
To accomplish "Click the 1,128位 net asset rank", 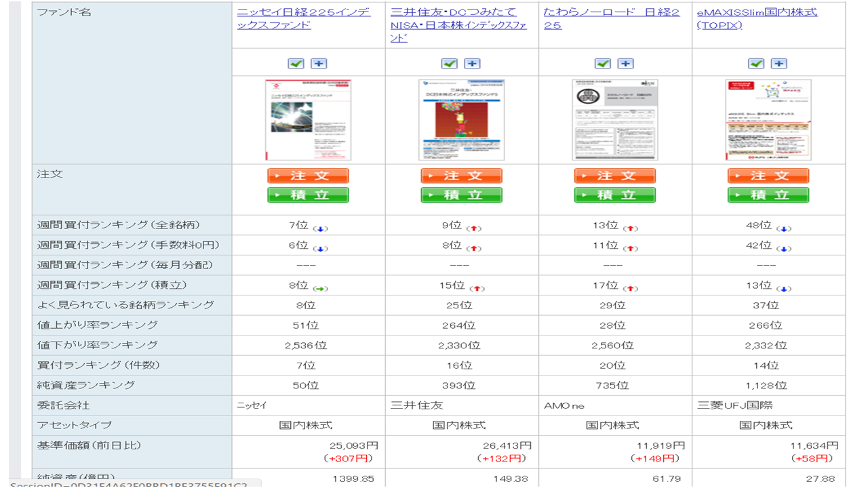I will [766, 385].
